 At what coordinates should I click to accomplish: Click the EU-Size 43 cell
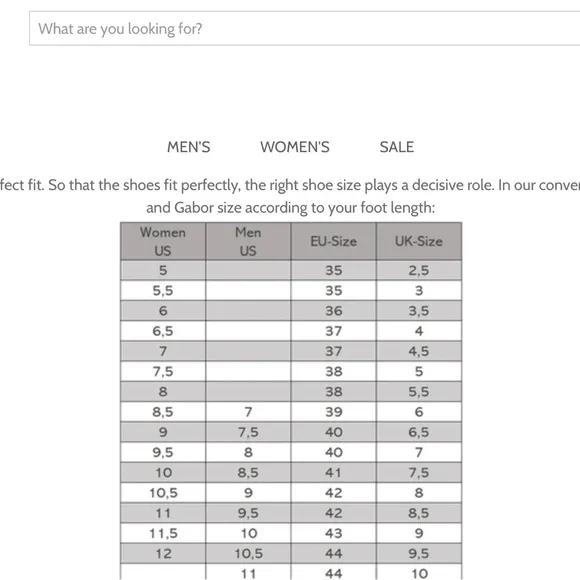pos(334,533)
